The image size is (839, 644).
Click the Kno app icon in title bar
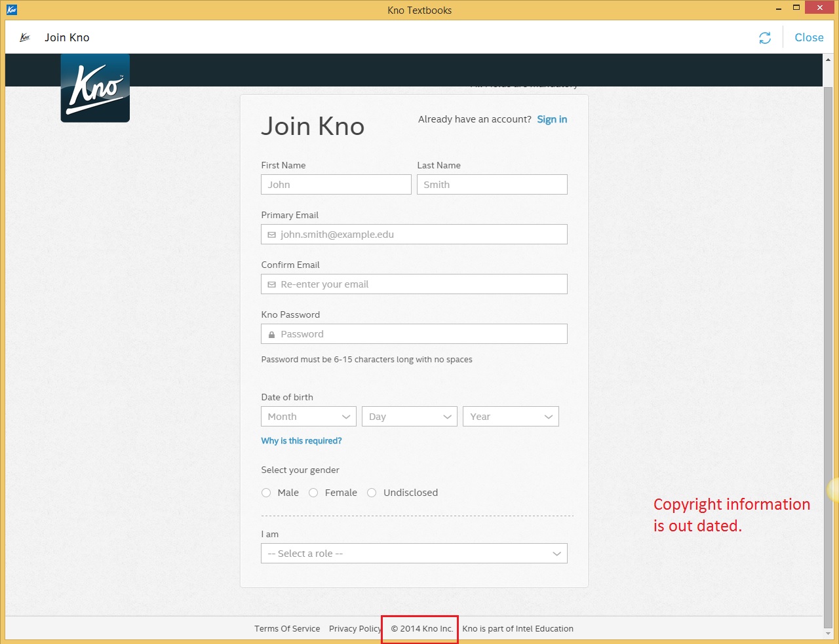pyautogui.click(x=11, y=10)
